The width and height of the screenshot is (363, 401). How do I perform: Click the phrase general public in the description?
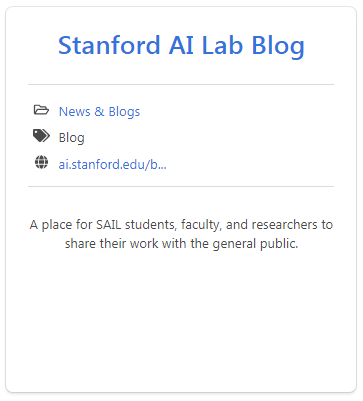255,244
